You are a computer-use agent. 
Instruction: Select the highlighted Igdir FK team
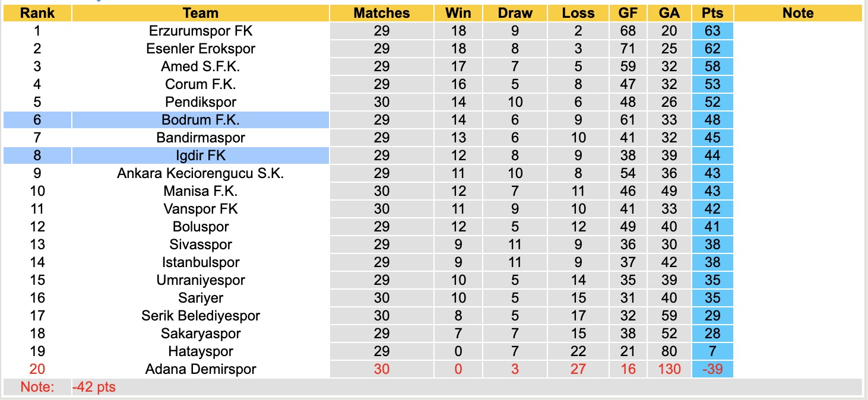(201, 155)
